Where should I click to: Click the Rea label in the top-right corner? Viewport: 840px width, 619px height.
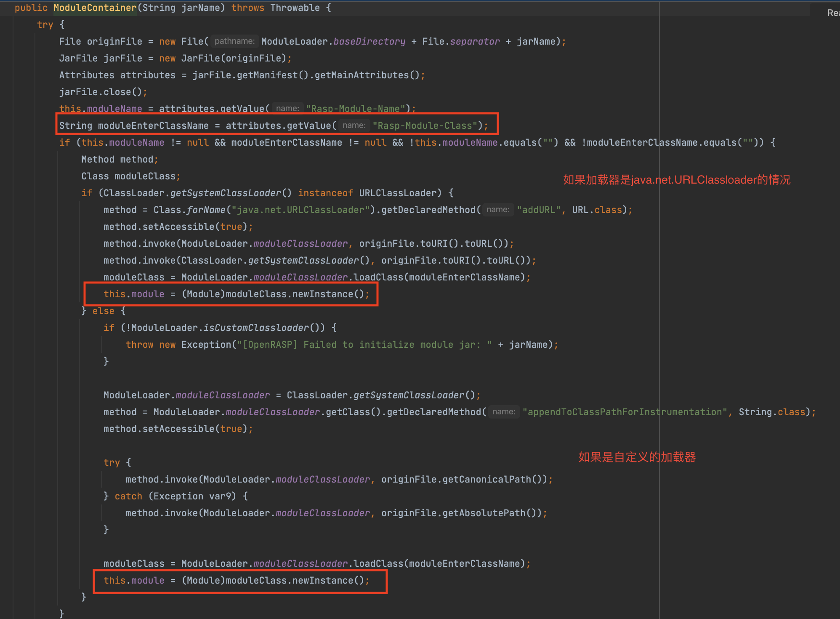tap(834, 13)
